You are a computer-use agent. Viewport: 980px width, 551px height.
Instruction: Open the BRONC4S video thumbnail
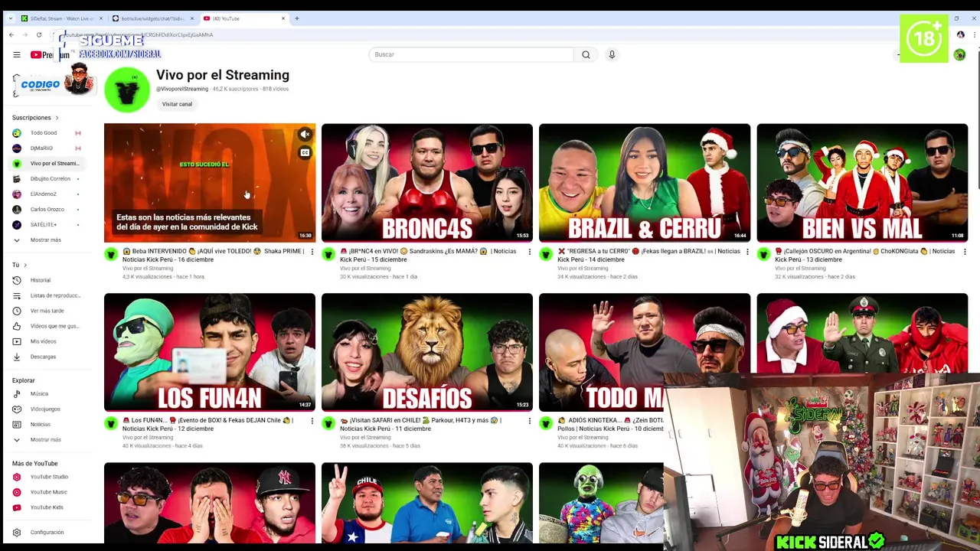pyautogui.click(x=427, y=183)
